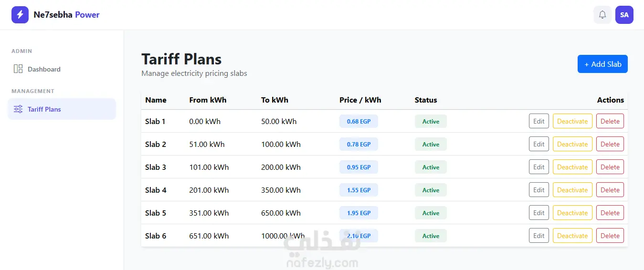Edit Slab 4
The image size is (644, 270).
tap(539, 190)
